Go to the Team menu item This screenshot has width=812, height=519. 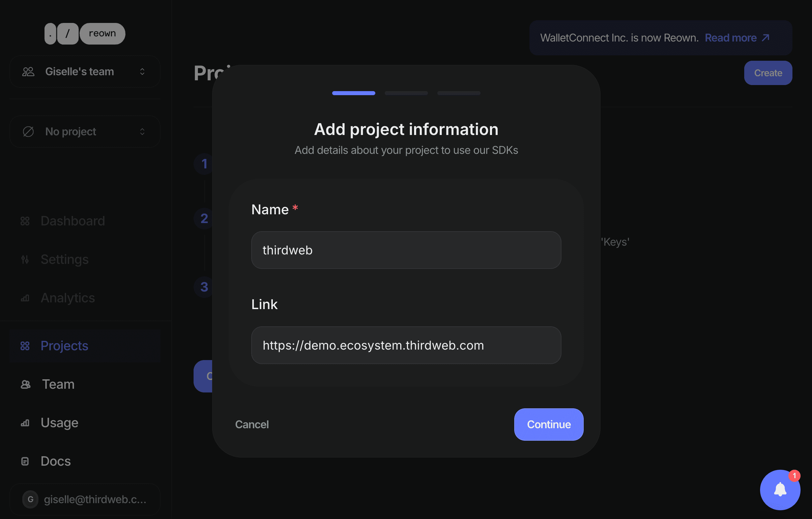[x=58, y=384]
